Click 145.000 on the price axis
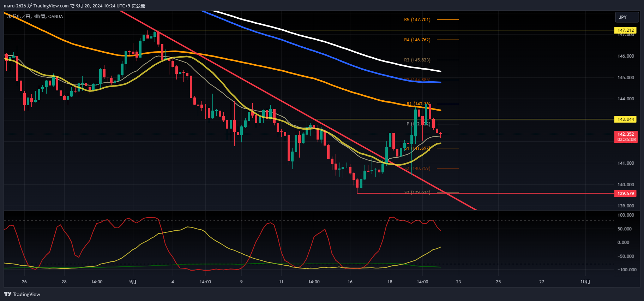Image resolution: width=644 pixels, height=301 pixels. pyautogui.click(x=626, y=78)
